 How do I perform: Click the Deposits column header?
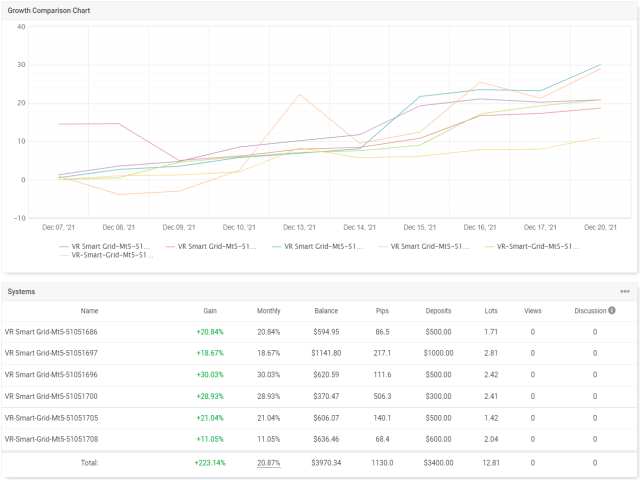tap(438, 311)
